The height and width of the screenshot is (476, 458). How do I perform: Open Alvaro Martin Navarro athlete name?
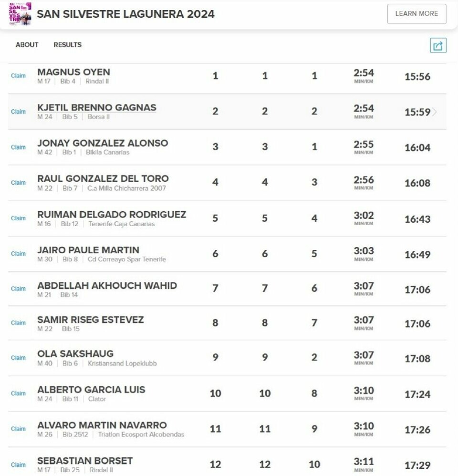point(102,425)
